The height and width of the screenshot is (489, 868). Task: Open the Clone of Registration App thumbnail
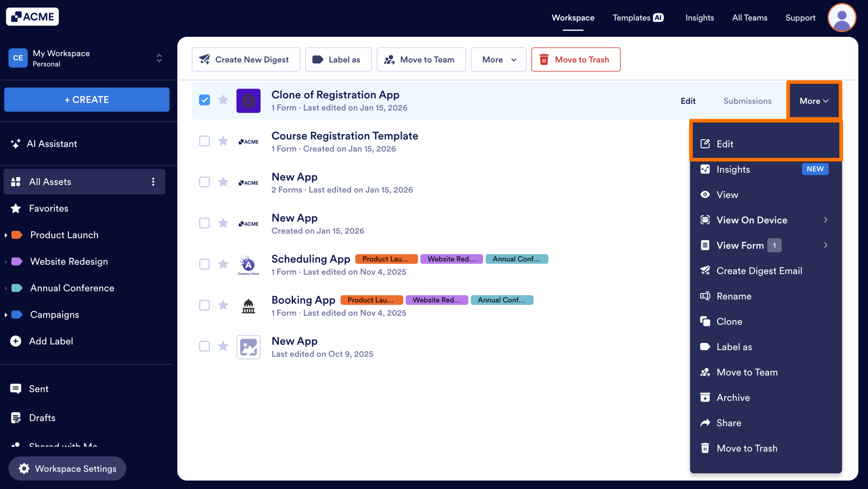click(x=248, y=101)
